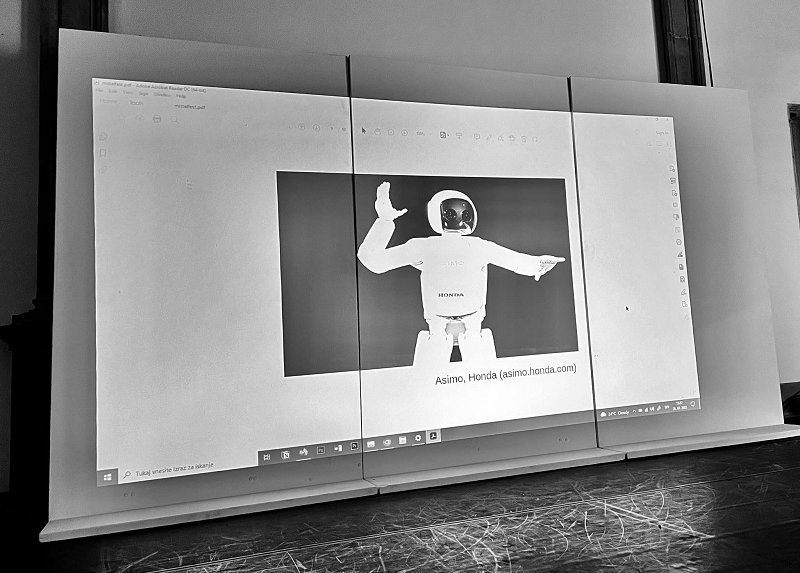
Task: Click the Highlight text pen icon
Action: tap(489, 137)
